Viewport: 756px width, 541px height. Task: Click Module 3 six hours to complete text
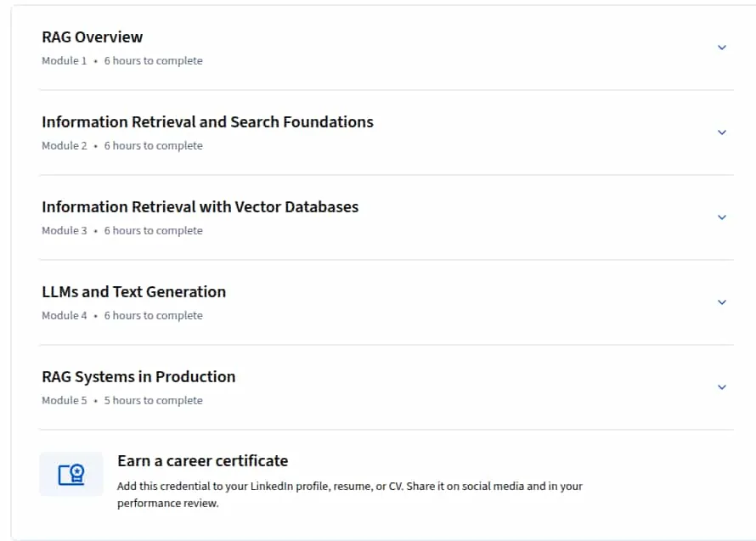tap(122, 230)
